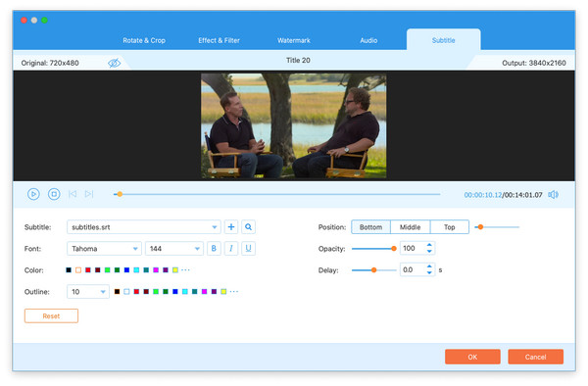Toggle italic subtitle text
Viewport: 588px width, 386px height.
[x=231, y=248]
